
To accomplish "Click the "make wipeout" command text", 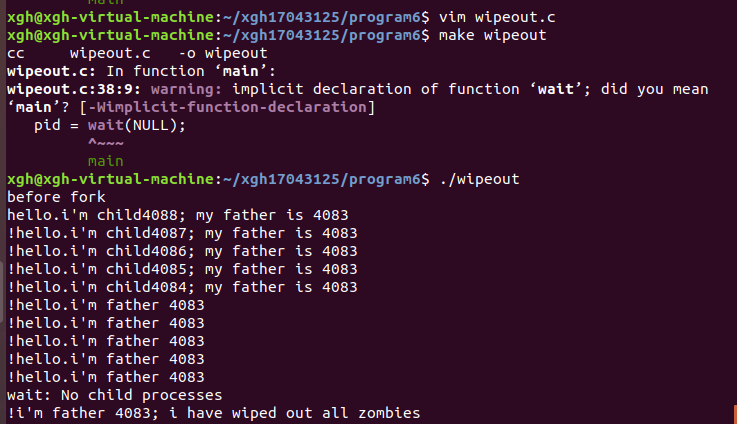I will (x=493, y=35).
